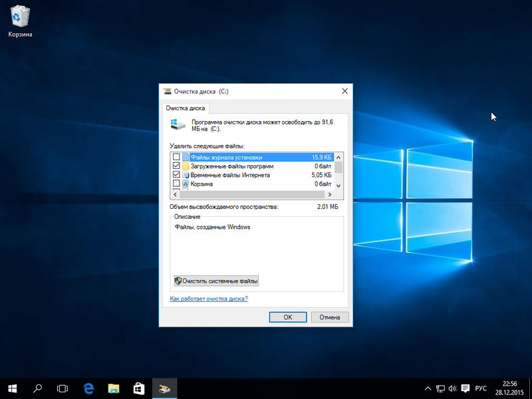Image resolution: width=532 pixels, height=399 pixels.
Task: Click the Disk Cleanup taskbar icon
Action: (164, 388)
